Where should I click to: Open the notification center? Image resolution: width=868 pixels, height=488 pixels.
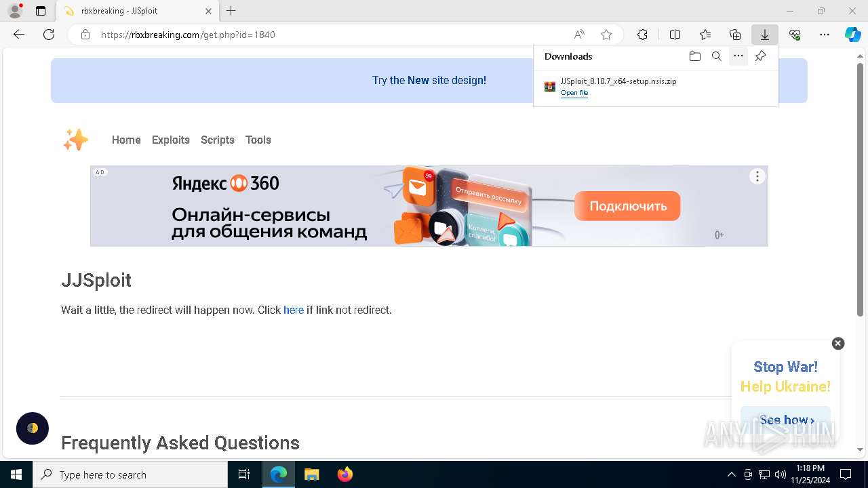point(846,474)
